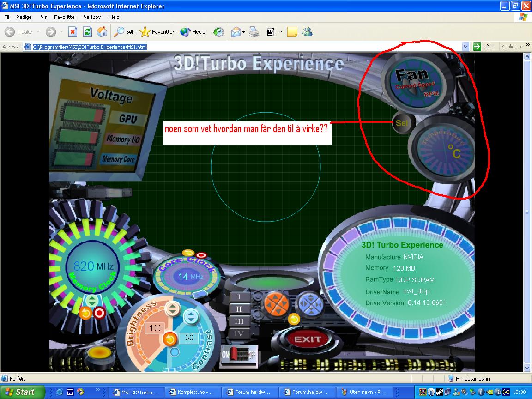Image resolution: width=532 pixels, height=399 pixels.
Task: Click the Steam icon in system tray
Action: click(439, 392)
